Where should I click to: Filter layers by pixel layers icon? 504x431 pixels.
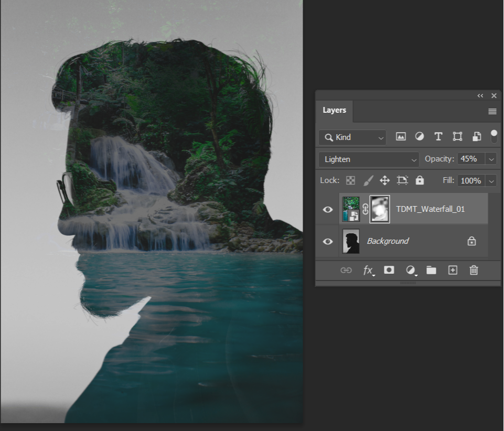(401, 137)
